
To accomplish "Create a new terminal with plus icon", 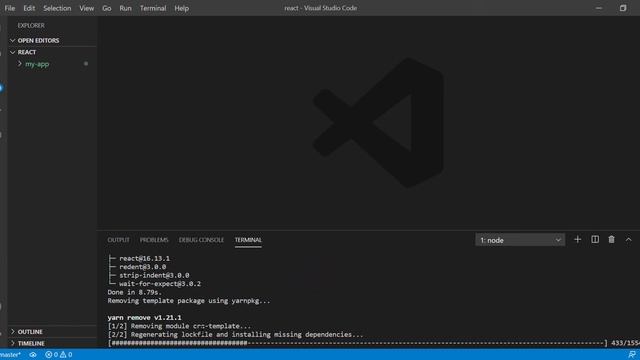I will [577, 240].
